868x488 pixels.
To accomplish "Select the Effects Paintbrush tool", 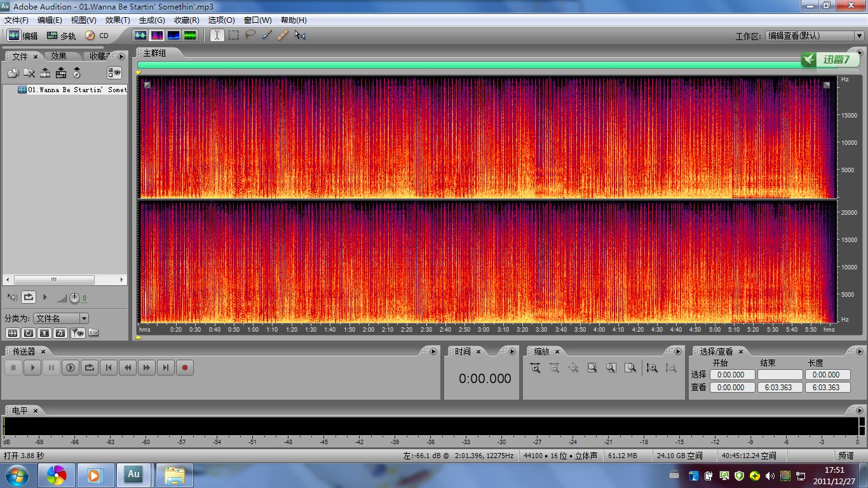I will 267,36.
